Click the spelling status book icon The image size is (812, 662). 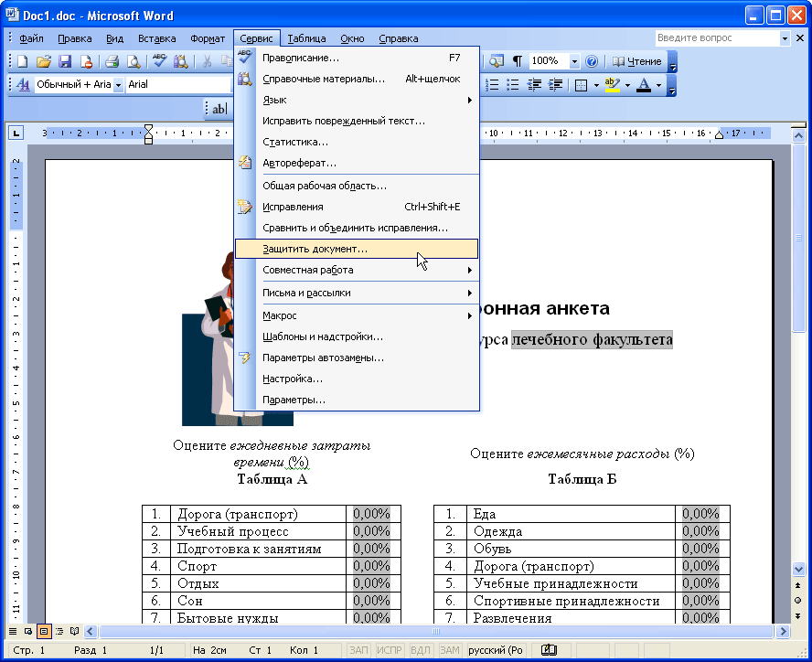[549, 649]
